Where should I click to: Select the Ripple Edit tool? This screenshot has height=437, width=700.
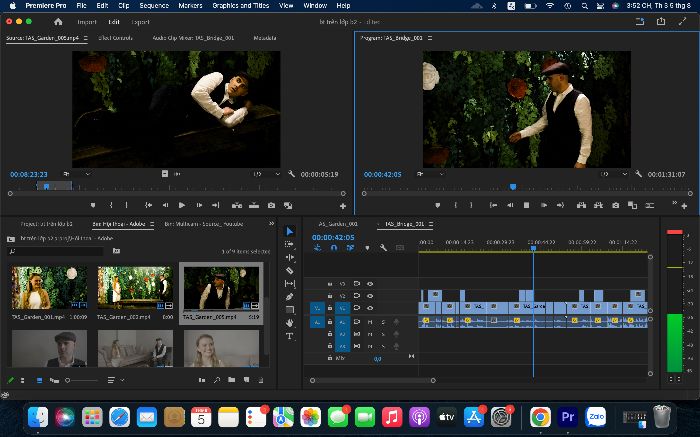point(290,258)
